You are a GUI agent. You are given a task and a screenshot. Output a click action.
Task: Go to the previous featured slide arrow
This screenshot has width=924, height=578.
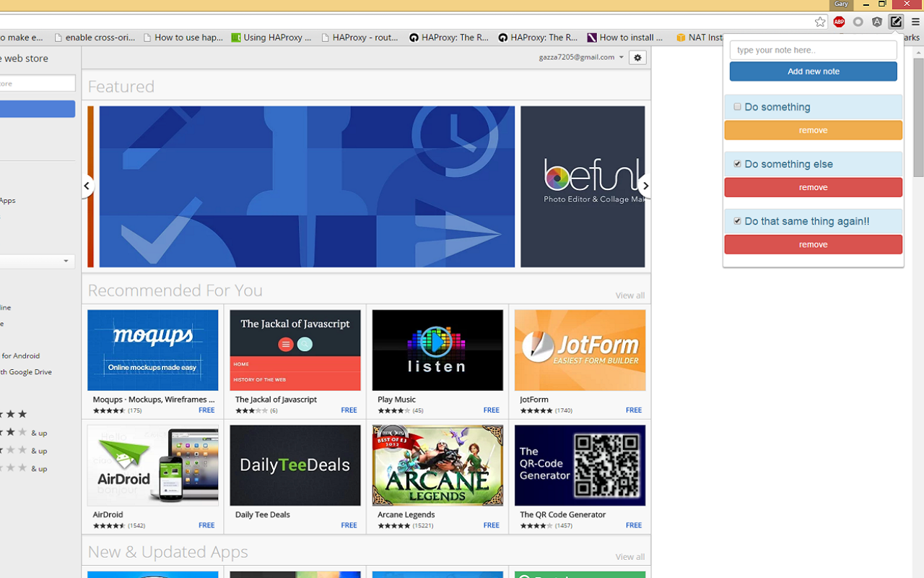[x=87, y=186]
